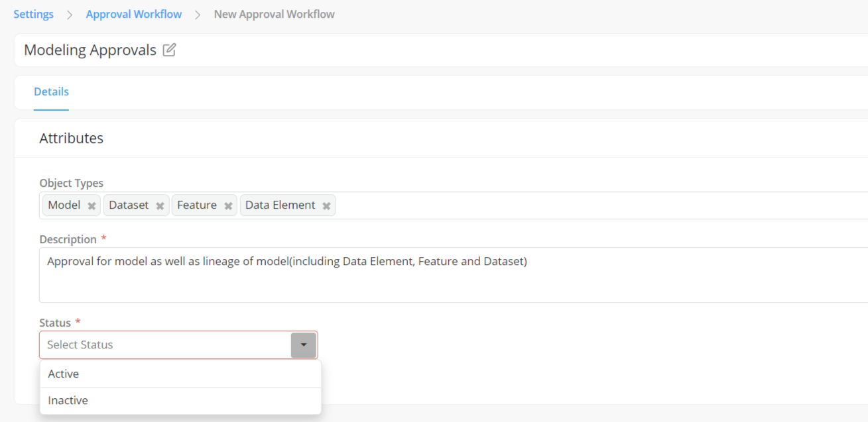Select the Data Element tag label
The image size is (868, 422).
pos(280,205)
